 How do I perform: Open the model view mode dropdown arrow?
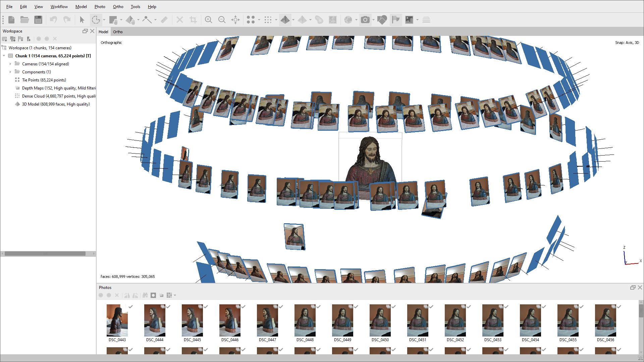[293, 20]
